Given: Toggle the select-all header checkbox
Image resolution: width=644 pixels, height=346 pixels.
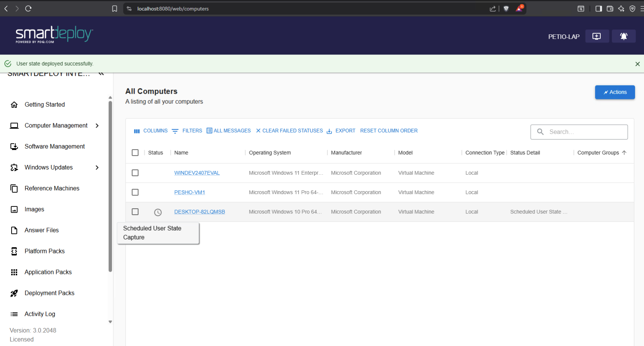Looking at the screenshot, I should (135, 153).
